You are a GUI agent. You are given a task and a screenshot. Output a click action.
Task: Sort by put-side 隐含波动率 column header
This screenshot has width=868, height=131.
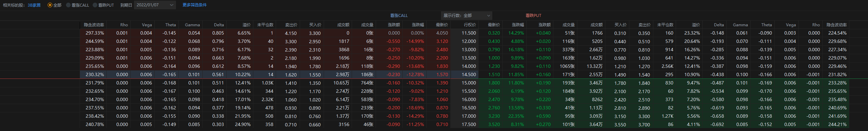(836, 25)
